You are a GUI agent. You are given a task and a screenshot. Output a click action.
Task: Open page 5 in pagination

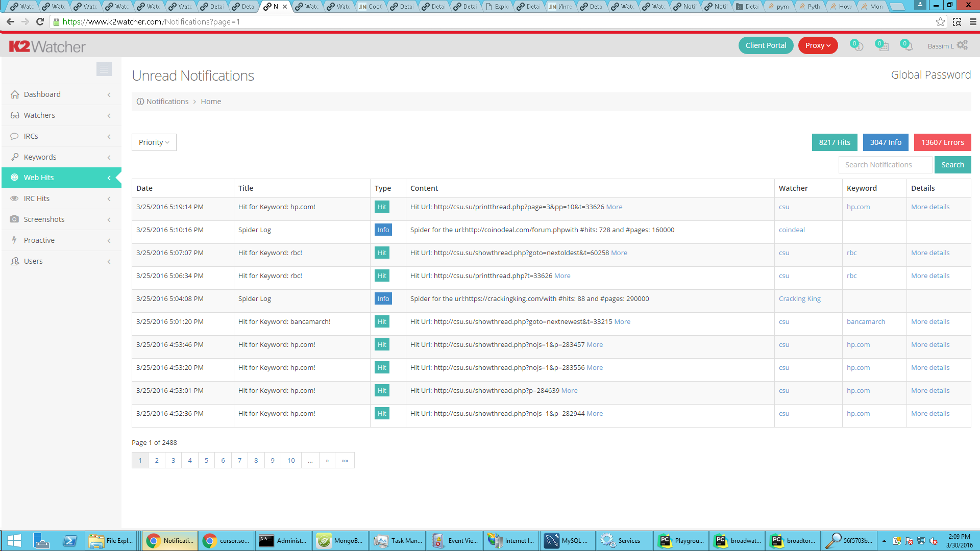pyautogui.click(x=206, y=460)
